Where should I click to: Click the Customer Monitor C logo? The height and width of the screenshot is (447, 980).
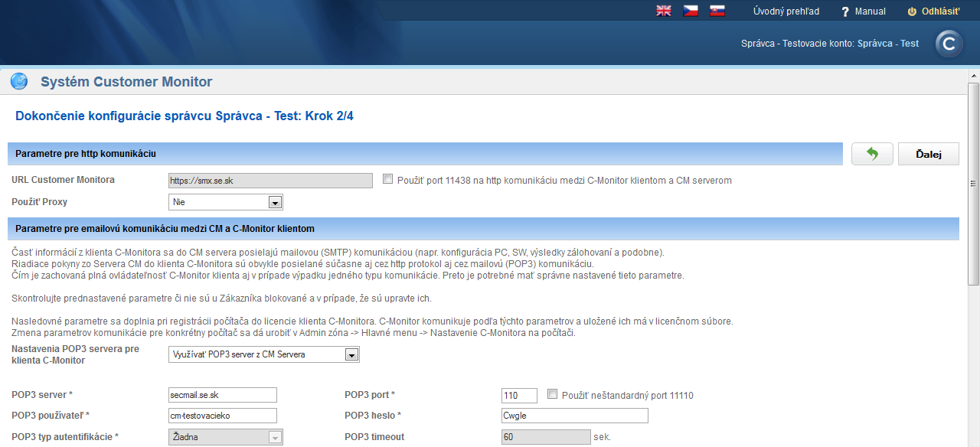949,44
